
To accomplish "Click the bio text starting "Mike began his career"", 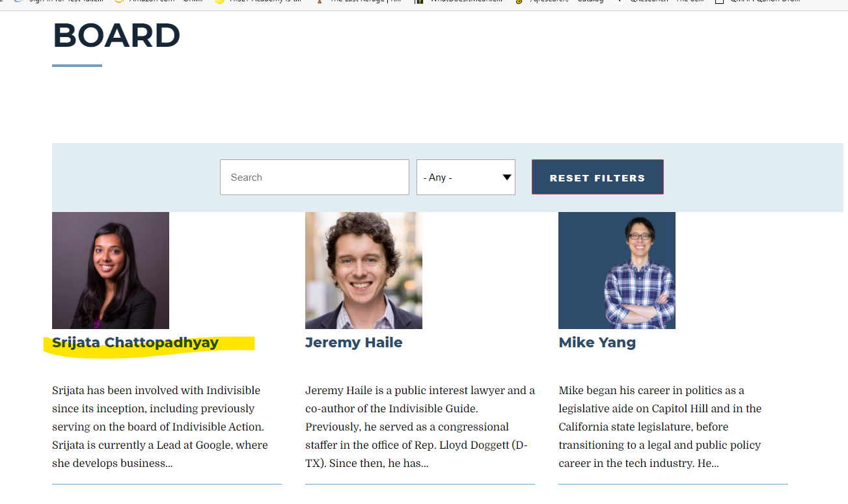I will click(660, 427).
